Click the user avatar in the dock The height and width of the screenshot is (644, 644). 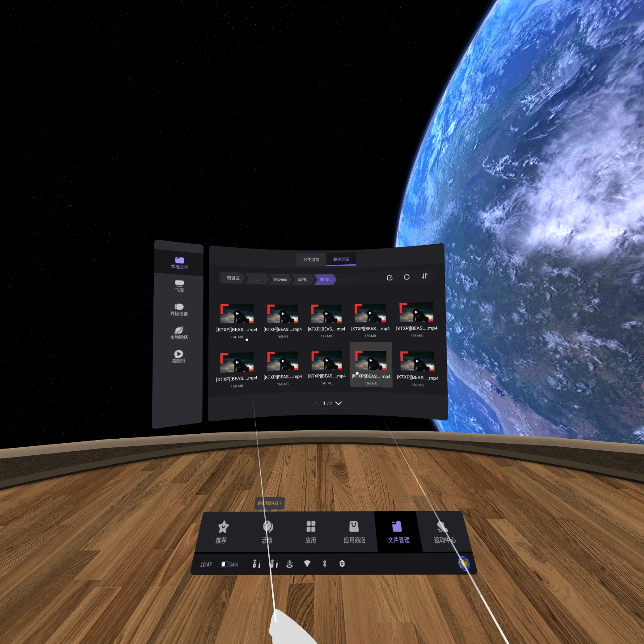pyautogui.click(x=464, y=563)
